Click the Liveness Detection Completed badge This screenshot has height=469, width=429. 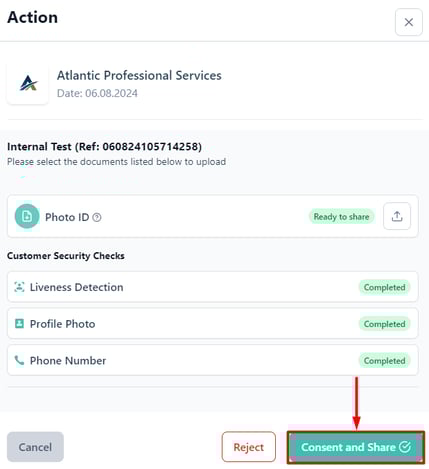click(384, 287)
